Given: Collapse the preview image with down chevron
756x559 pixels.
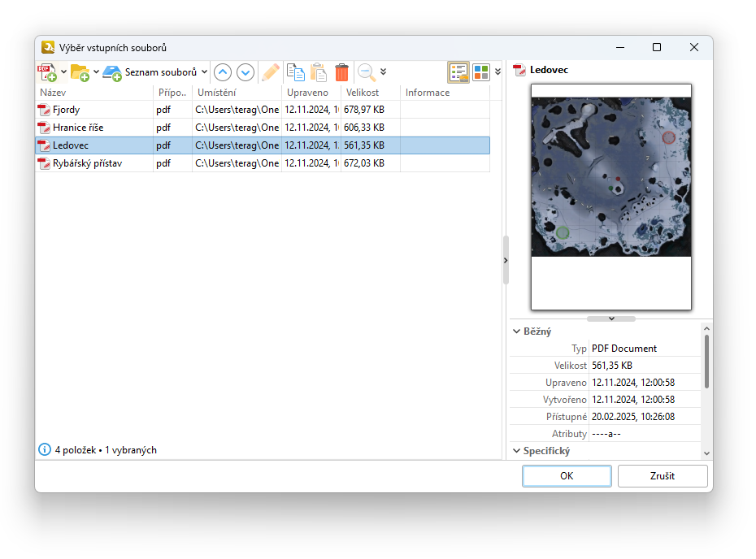Looking at the screenshot, I should coord(610,318).
